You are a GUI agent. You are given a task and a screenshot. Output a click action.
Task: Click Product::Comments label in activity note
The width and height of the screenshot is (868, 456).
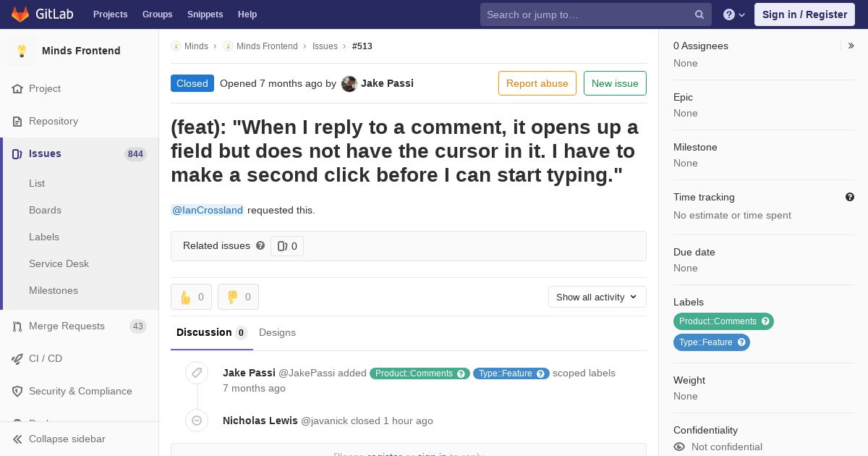click(414, 373)
